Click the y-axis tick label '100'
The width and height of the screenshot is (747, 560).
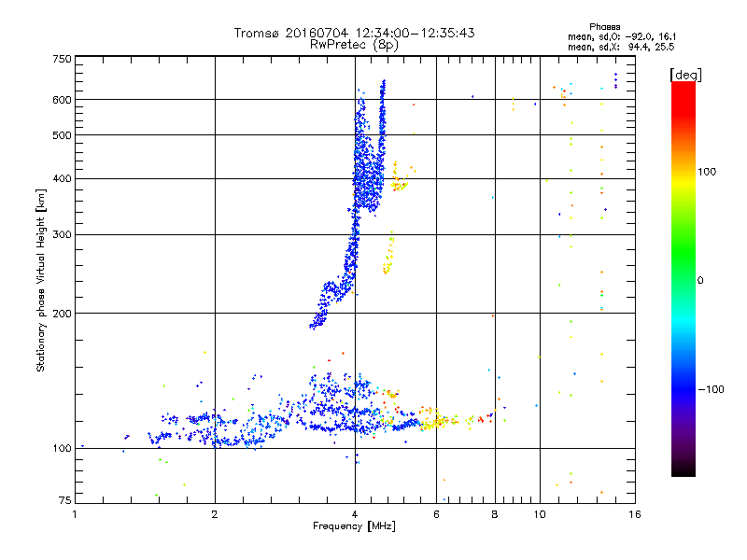click(x=62, y=448)
